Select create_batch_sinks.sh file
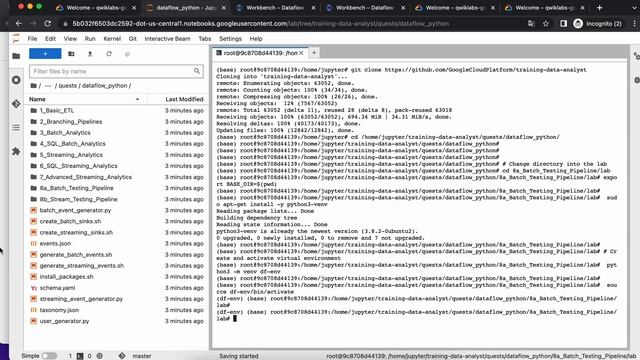The image size is (640, 360). 70,221
